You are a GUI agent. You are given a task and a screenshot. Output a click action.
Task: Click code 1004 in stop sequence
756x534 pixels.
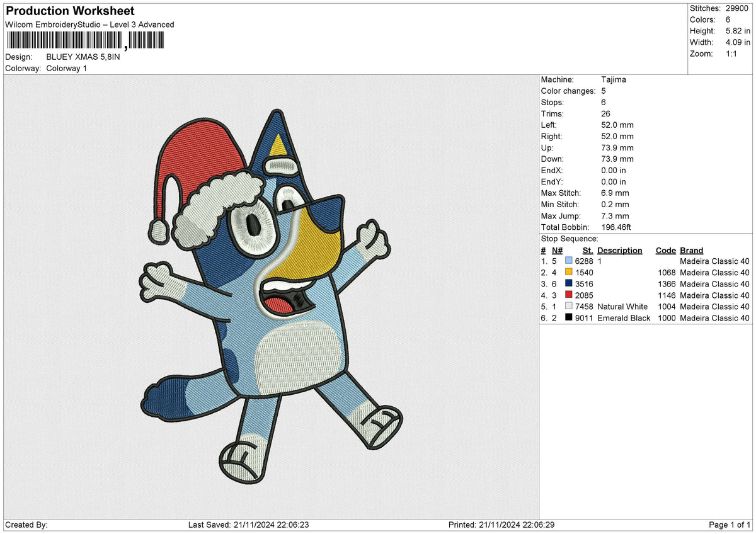(x=666, y=307)
